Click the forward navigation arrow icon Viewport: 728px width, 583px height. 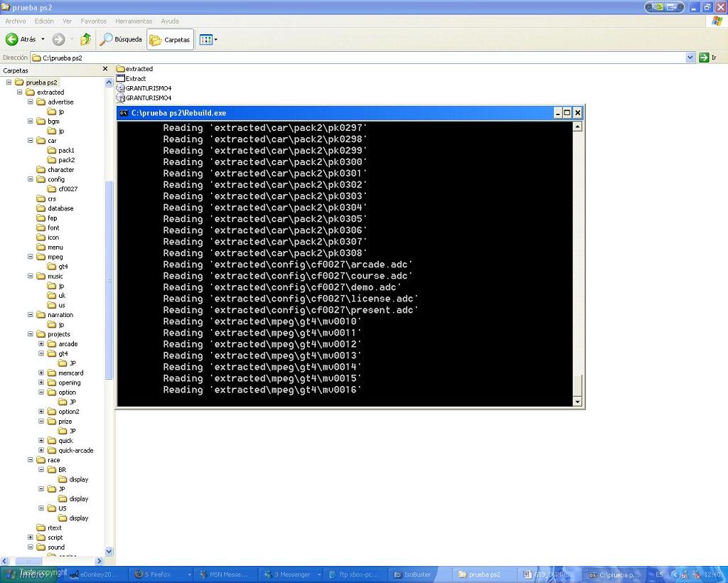(58, 39)
